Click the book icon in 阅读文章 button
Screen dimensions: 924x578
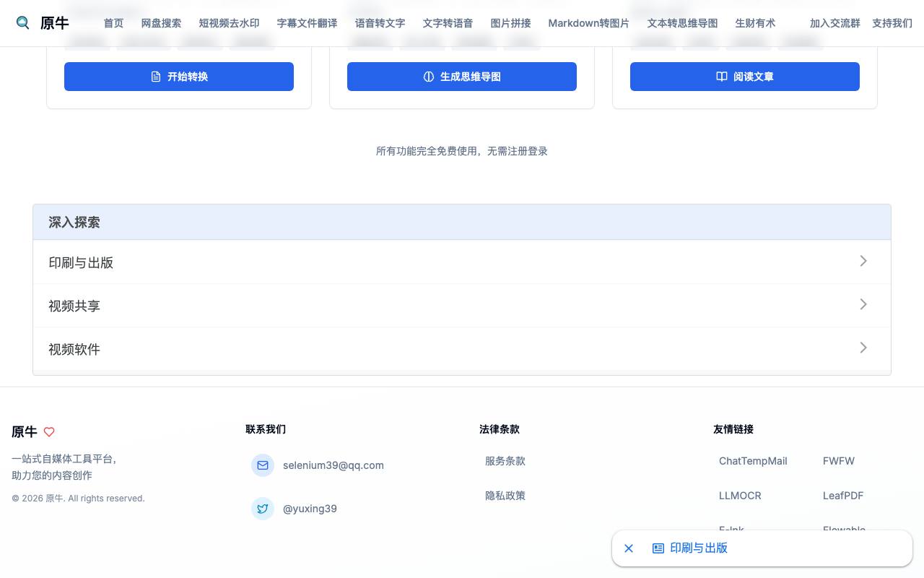pyautogui.click(x=722, y=77)
